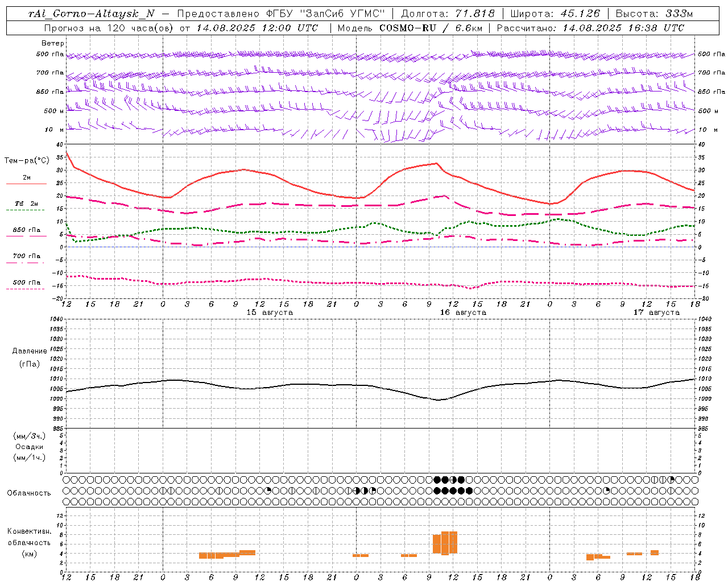
Task: Click the 15 августа date label
Action: pos(270,312)
